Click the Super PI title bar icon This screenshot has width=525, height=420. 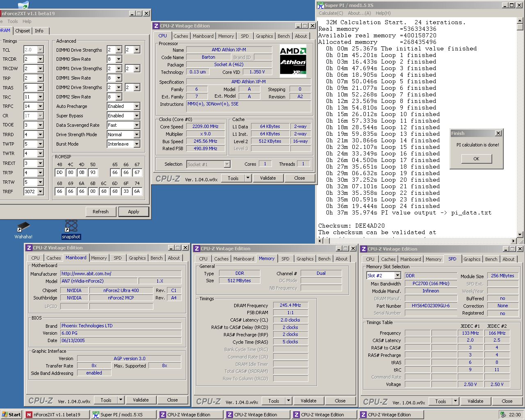(x=320, y=5)
